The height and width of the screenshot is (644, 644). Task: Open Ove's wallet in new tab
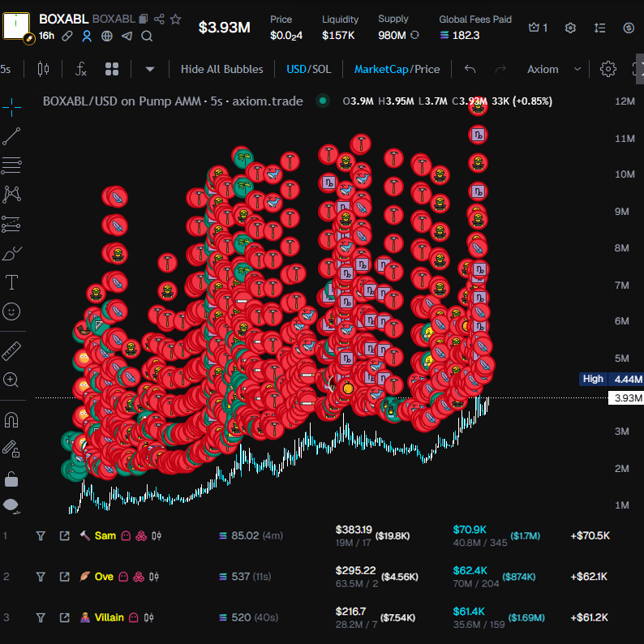point(65,577)
